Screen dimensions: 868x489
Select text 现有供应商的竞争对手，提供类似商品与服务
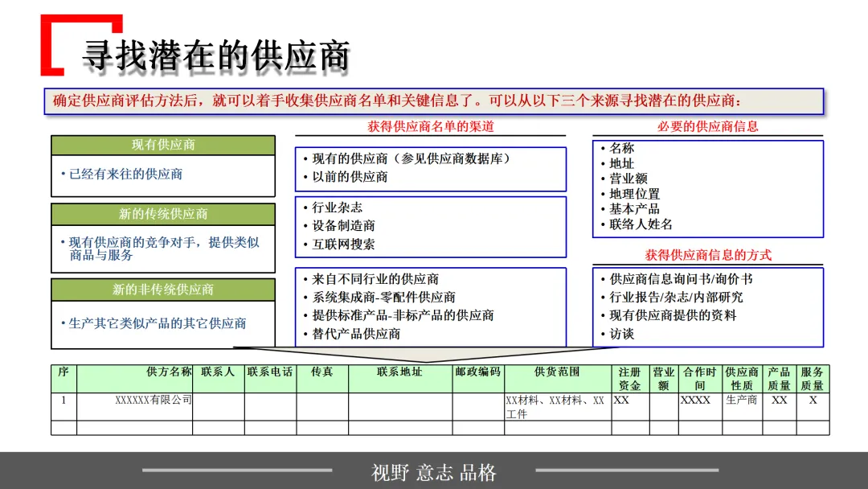(x=164, y=249)
